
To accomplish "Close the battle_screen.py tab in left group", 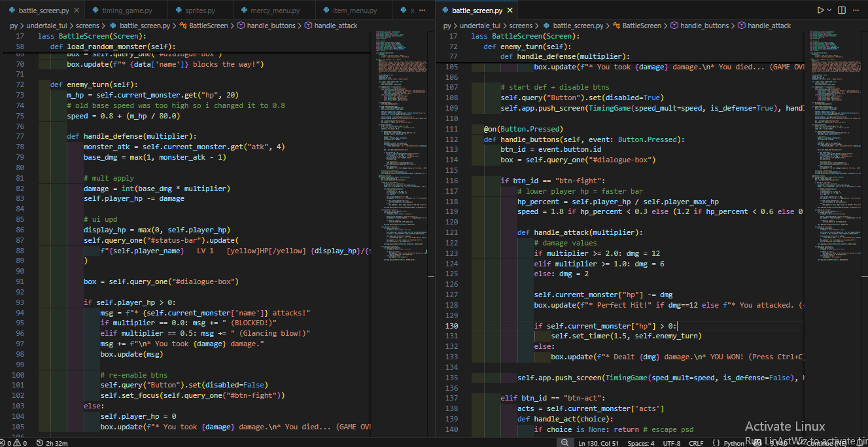I will tap(77, 10).
